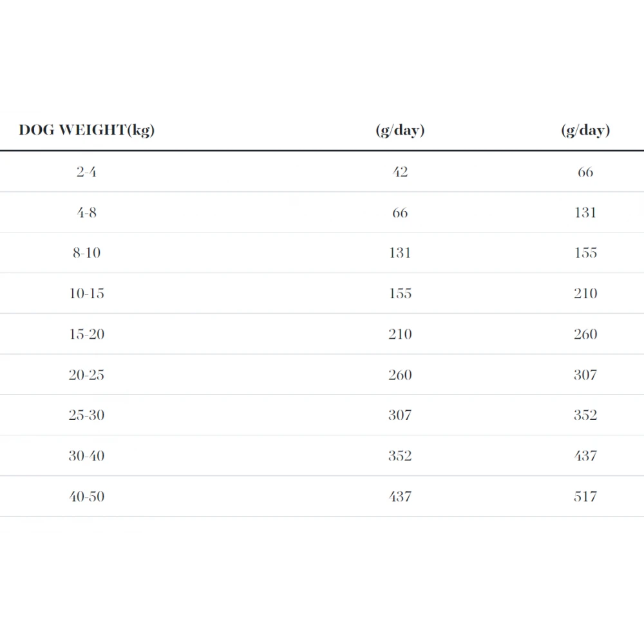Click the DOG WEIGHT(kg) column header
Viewport: 644px width, 644px height.
pos(87,130)
